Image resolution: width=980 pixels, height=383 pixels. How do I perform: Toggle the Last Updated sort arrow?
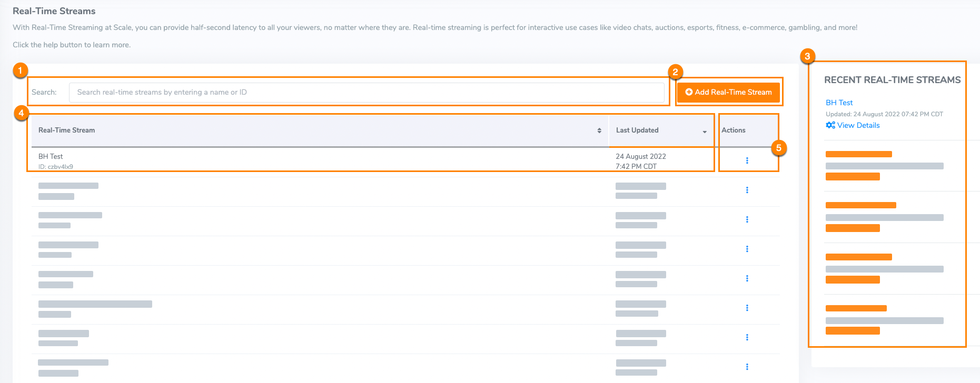(x=705, y=132)
